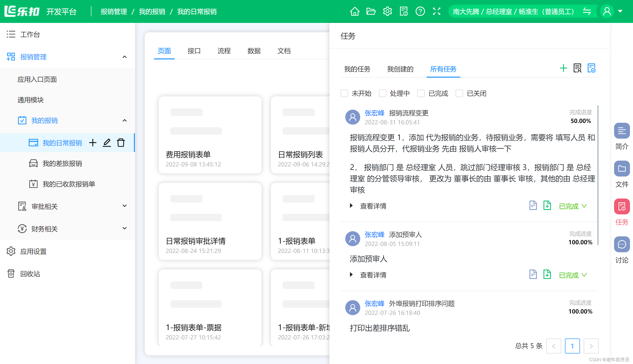The height and width of the screenshot is (364, 633).
Task: Add child item to 我的日常报销
Action: tap(93, 143)
